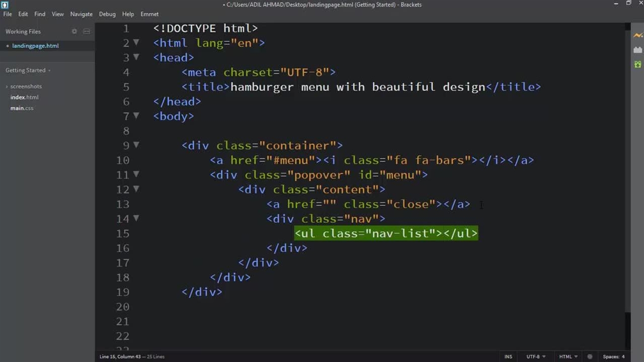Image resolution: width=644 pixels, height=362 pixels.
Task: Open the HTML language mode dropdown
Action: (x=568, y=356)
